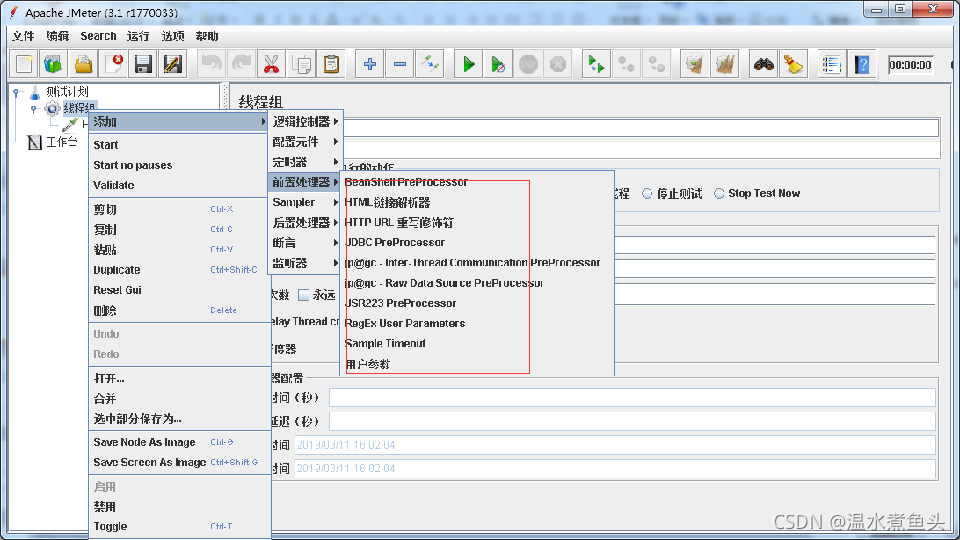Click the Collapse All minus icon
Screen dimensions: 960x540
click(400, 64)
